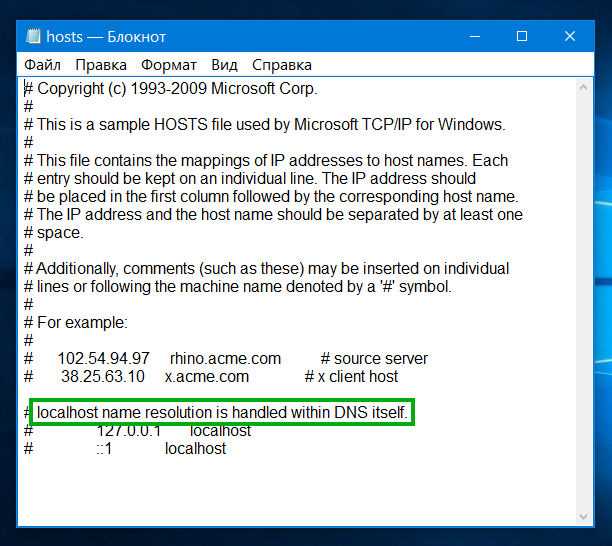
Task: Open the Правка menu
Action: 101,65
